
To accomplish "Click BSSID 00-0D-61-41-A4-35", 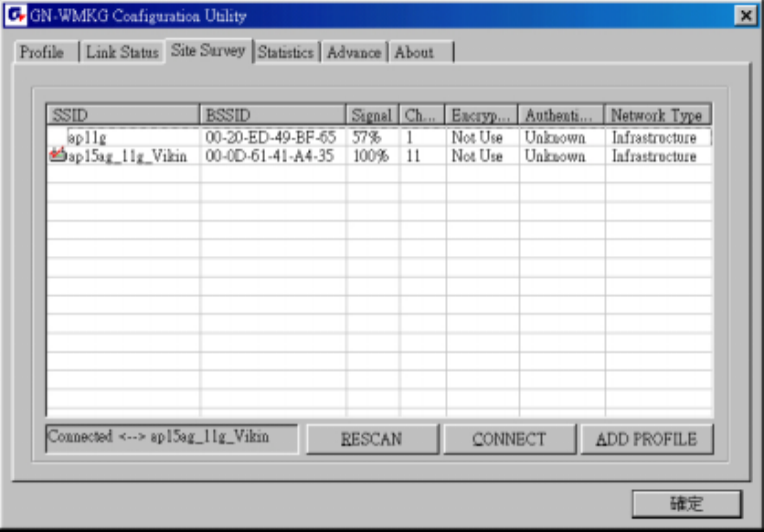I will tap(270, 156).
